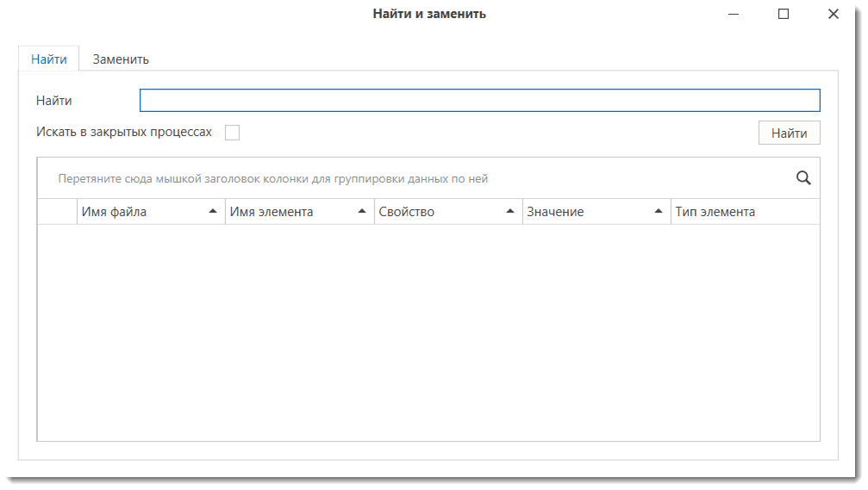Click sort arrow in Имя файла column

213,212
